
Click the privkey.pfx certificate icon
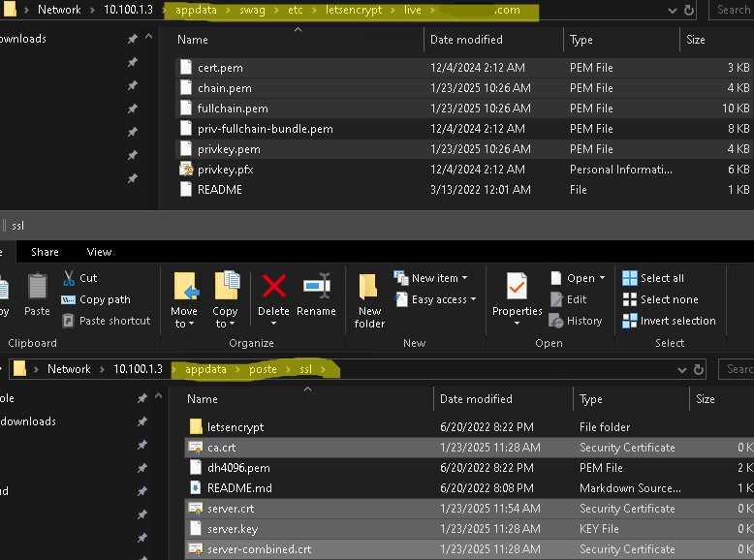186,170
